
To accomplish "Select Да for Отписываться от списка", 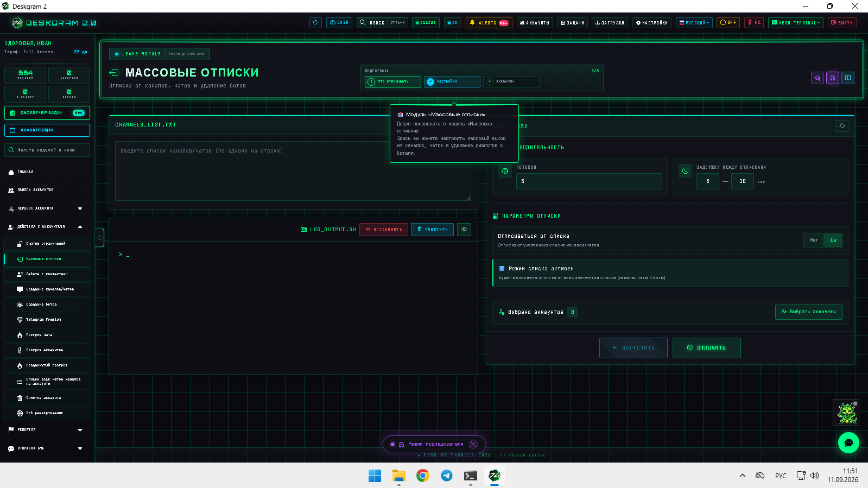I will 833,240.
